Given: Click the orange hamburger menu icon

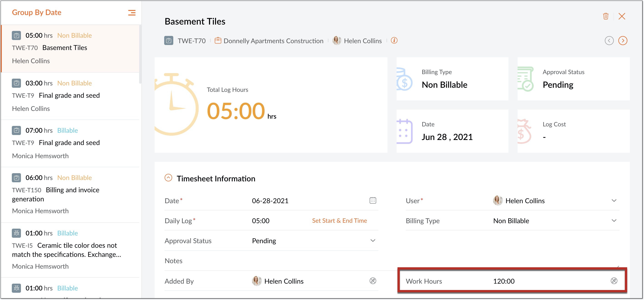Looking at the screenshot, I should tap(132, 12).
